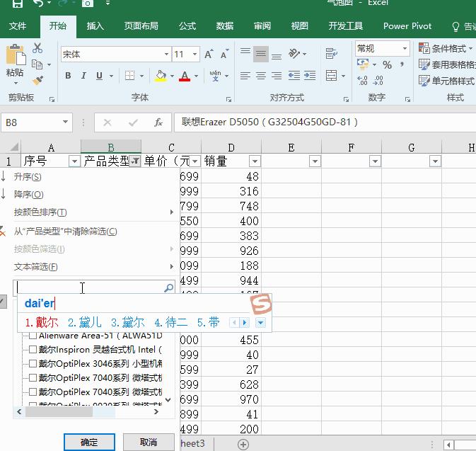Click the Save icon in quick access
476x451 pixels.
tap(18, 4)
